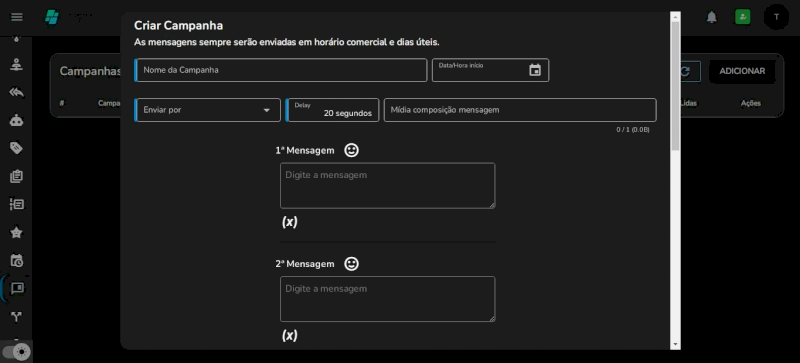Viewport: 800px width, 363px height.
Task: Click the scrollbar down arrow
Action: pyautogui.click(x=675, y=345)
